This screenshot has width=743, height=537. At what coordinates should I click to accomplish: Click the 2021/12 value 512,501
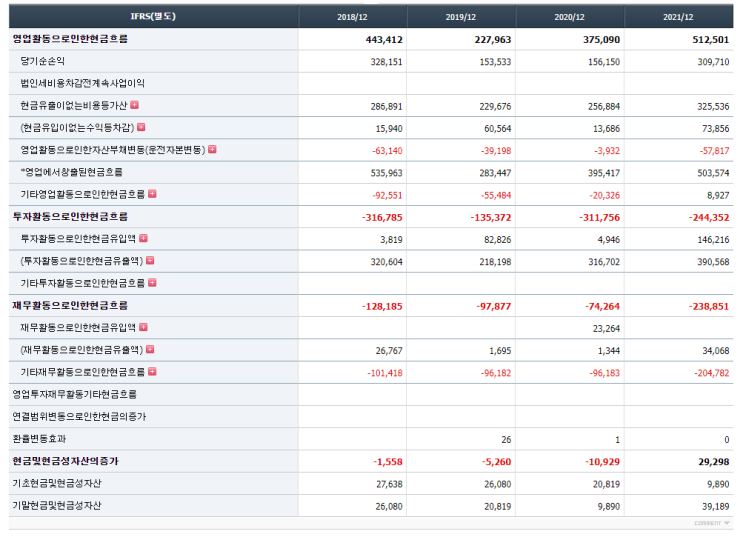click(711, 39)
